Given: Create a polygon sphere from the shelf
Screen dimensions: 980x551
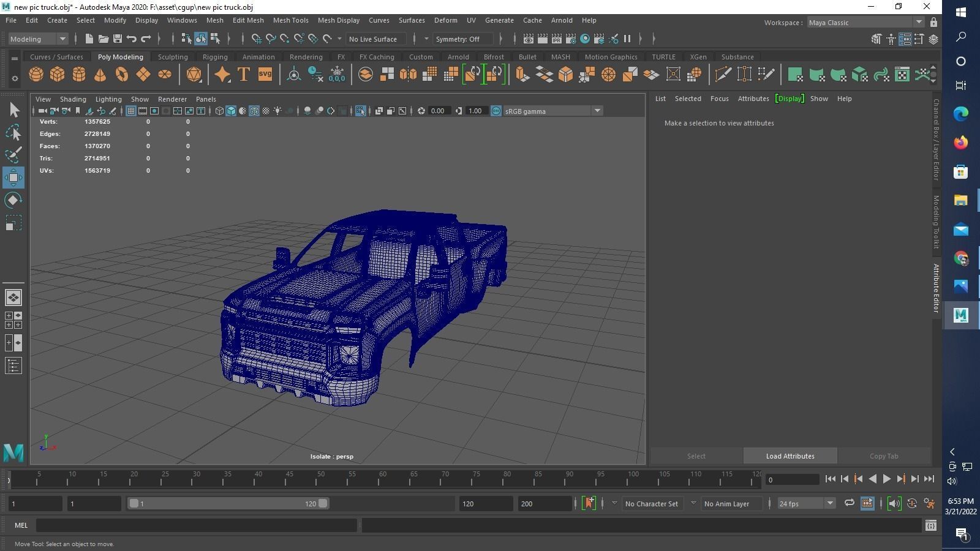Looking at the screenshot, I should tap(36, 75).
